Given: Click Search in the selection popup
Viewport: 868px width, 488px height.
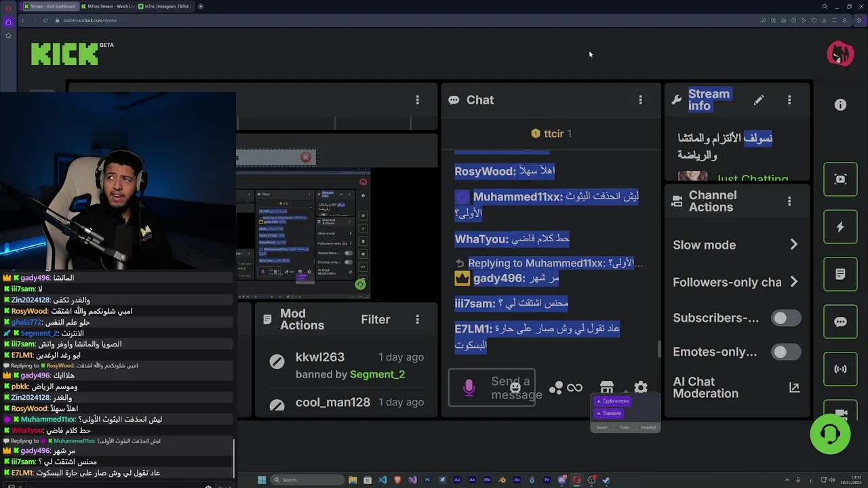Looking at the screenshot, I should (601, 428).
